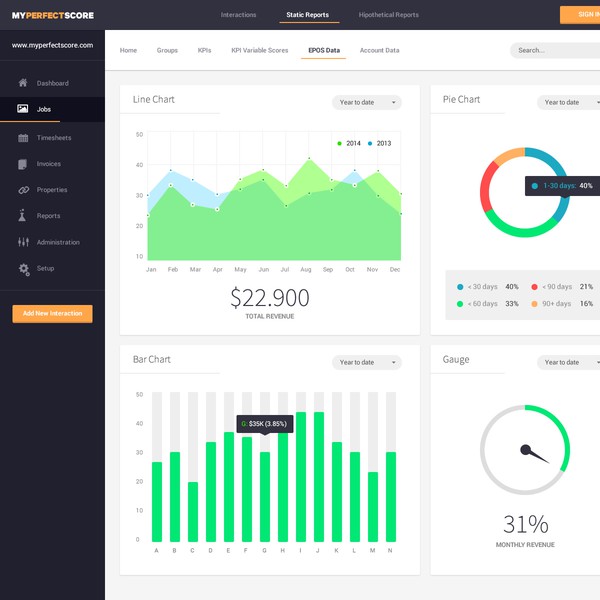This screenshot has height=600, width=600.
Task: Click the Reports flask icon
Action: point(22,215)
